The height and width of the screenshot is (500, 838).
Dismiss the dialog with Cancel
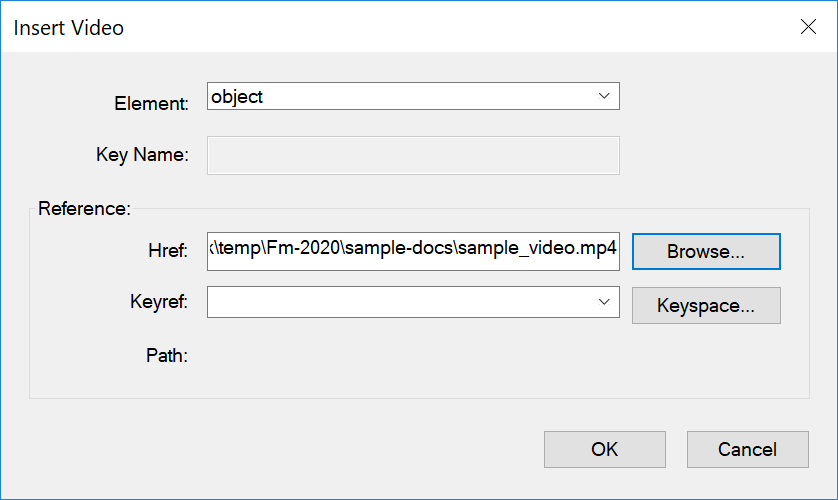click(x=747, y=449)
